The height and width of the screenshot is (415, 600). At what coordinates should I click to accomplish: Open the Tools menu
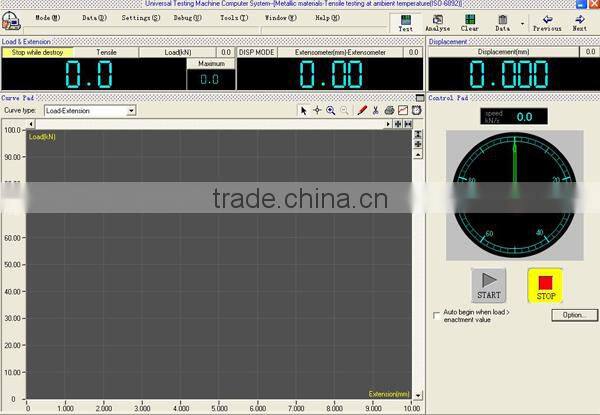click(233, 18)
